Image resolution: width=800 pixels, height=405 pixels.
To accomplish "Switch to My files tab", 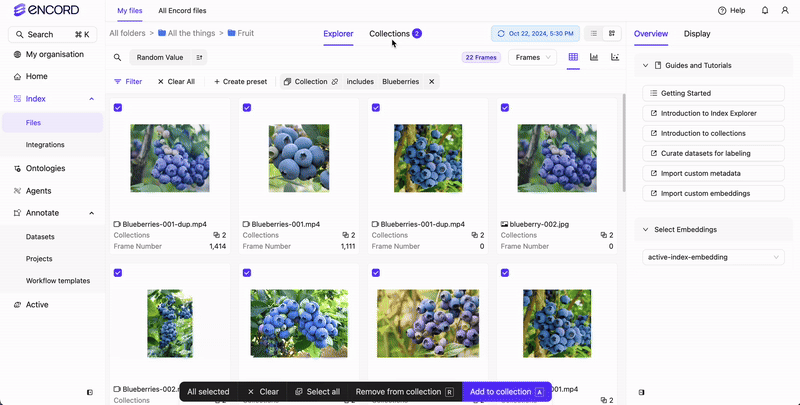I will pos(130,11).
